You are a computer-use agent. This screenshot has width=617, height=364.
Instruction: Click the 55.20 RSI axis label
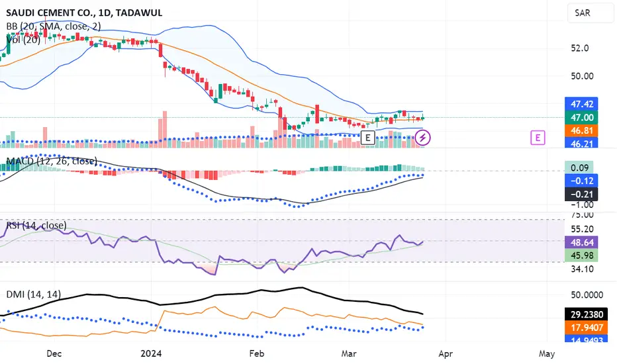pos(583,229)
